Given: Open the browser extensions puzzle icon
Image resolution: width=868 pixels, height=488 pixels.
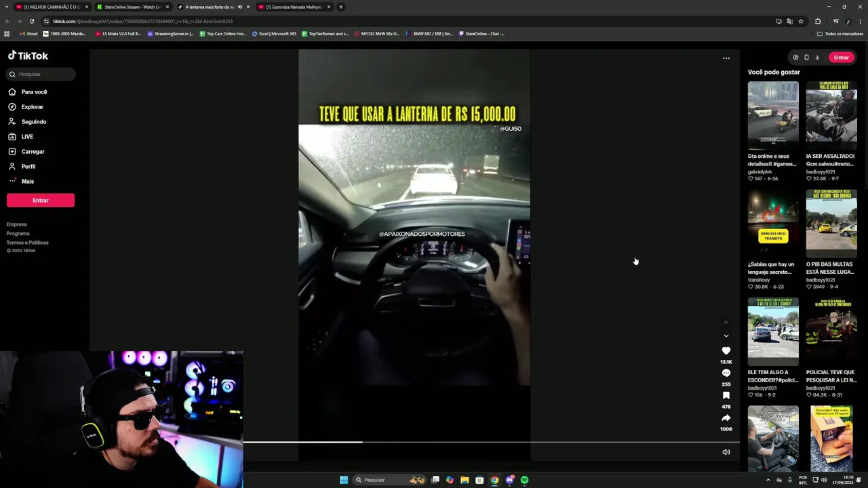Looking at the screenshot, I should [x=818, y=21].
